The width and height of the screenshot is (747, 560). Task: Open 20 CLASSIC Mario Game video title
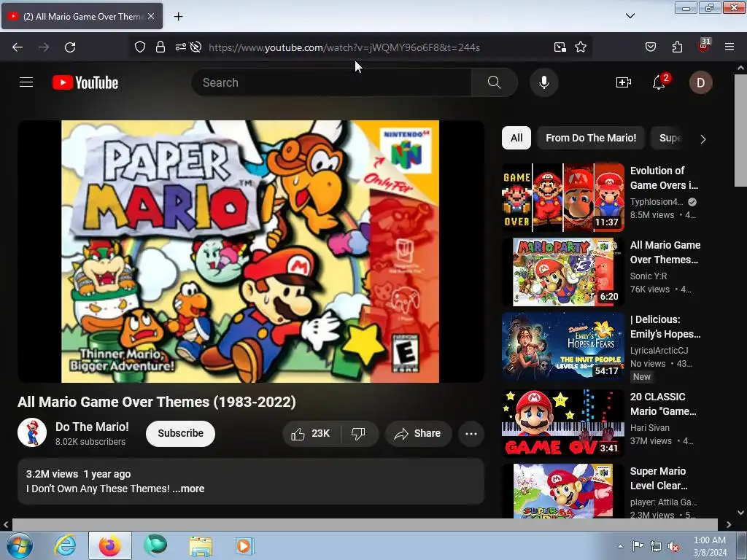pos(663,404)
